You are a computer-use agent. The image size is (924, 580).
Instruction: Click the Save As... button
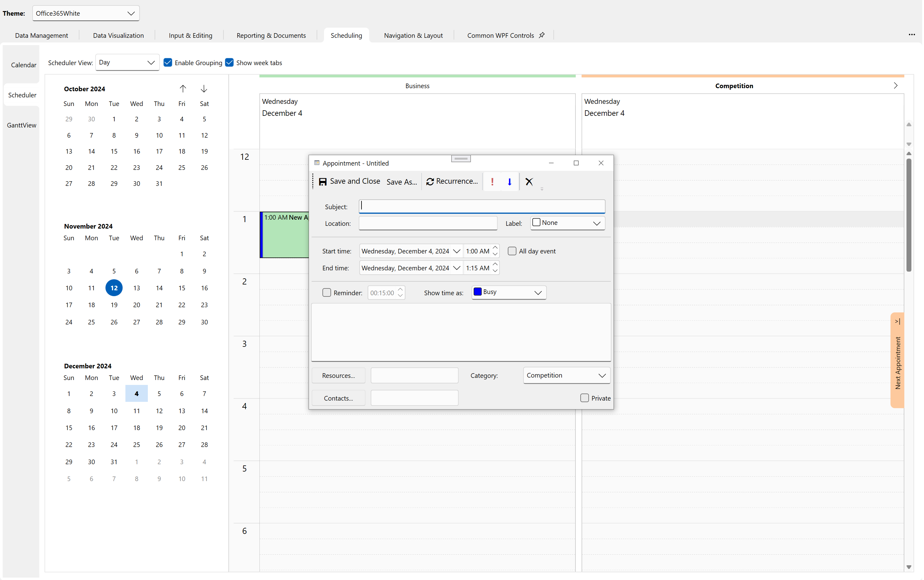tap(402, 182)
